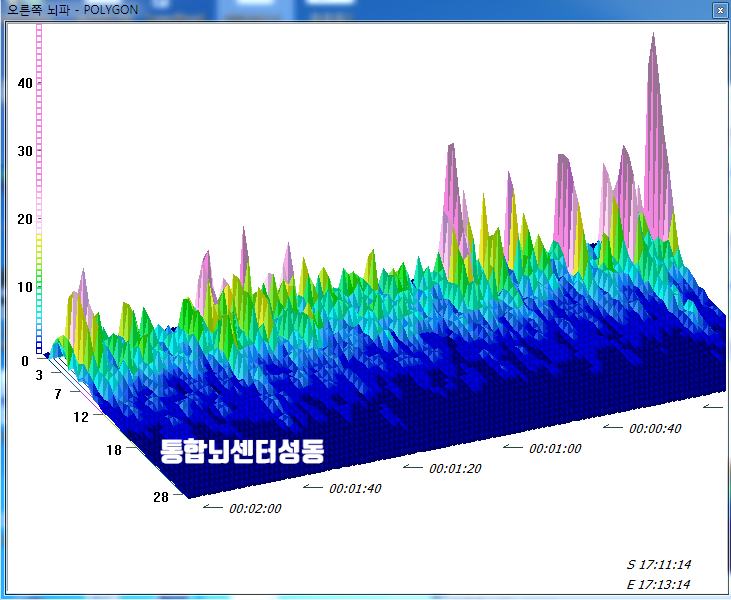The image size is (731, 600).
Task: Select amplitude axis label 20
Action: click(x=25, y=219)
